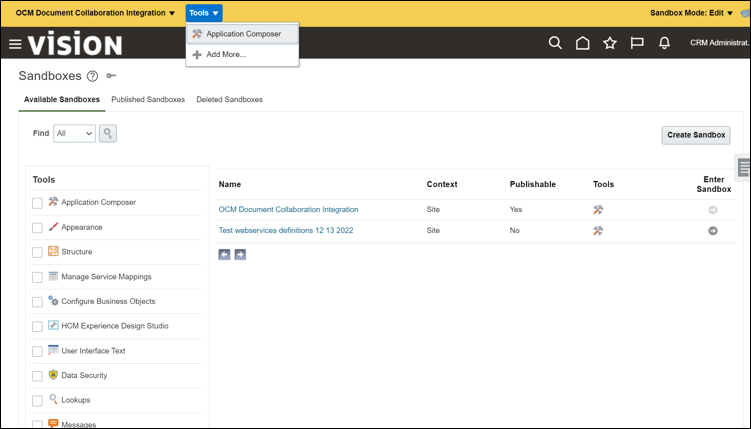Go to the Home icon

582,43
